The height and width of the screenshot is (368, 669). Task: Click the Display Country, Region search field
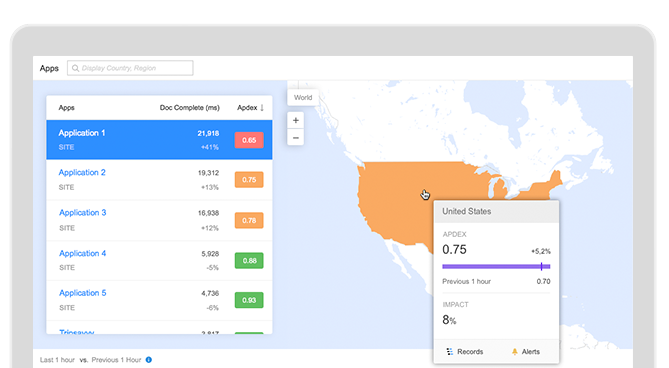130,68
